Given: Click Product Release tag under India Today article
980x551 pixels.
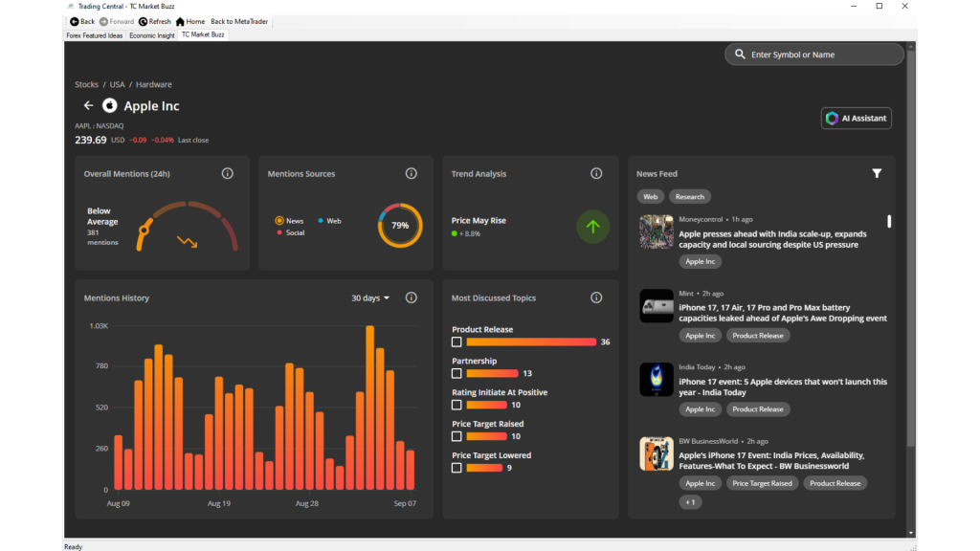Looking at the screenshot, I should [758, 409].
